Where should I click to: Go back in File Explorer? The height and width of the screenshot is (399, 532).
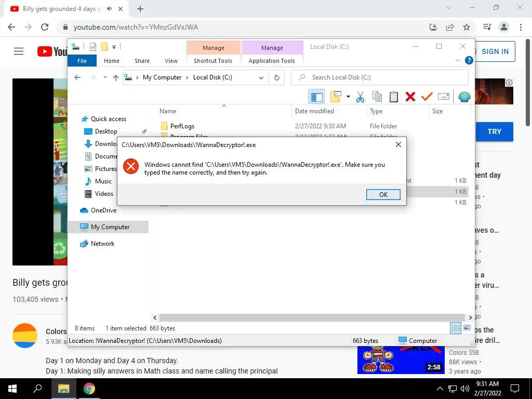click(x=77, y=77)
